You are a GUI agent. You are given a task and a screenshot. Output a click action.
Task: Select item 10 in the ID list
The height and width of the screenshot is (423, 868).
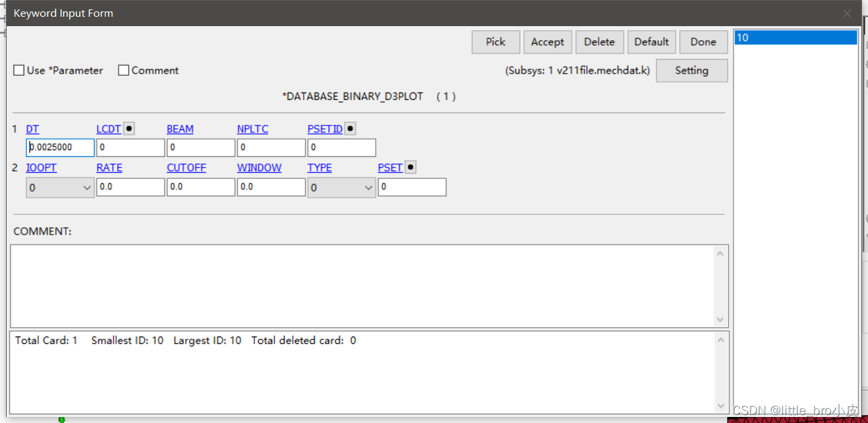tap(795, 38)
